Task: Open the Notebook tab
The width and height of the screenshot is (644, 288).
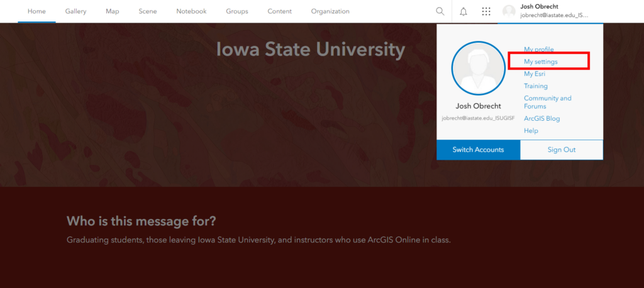Action: pyautogui.click(x=191, y=11)
